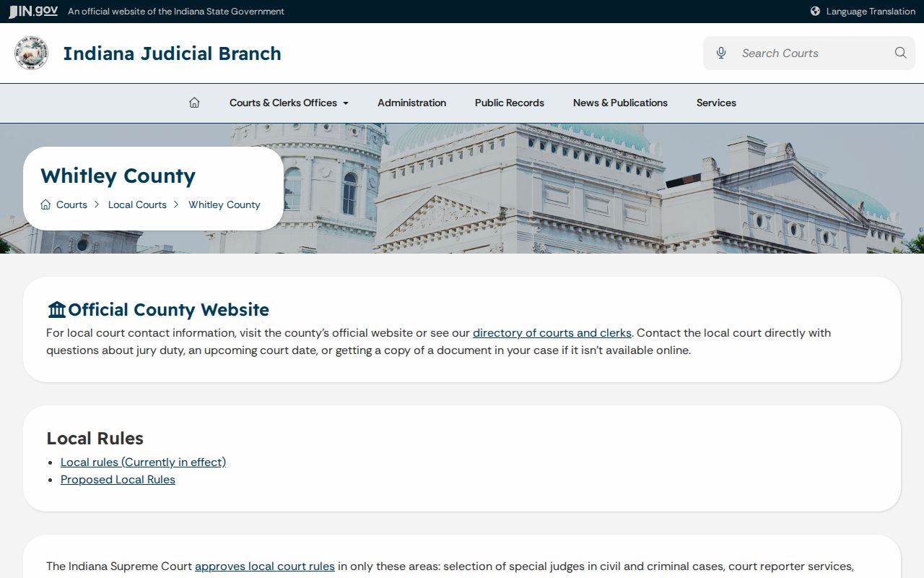This screenshot has height=578, width=924.
Task: Expand the Courts & Clerks Offices dropdown
Action: pos(289,103)
